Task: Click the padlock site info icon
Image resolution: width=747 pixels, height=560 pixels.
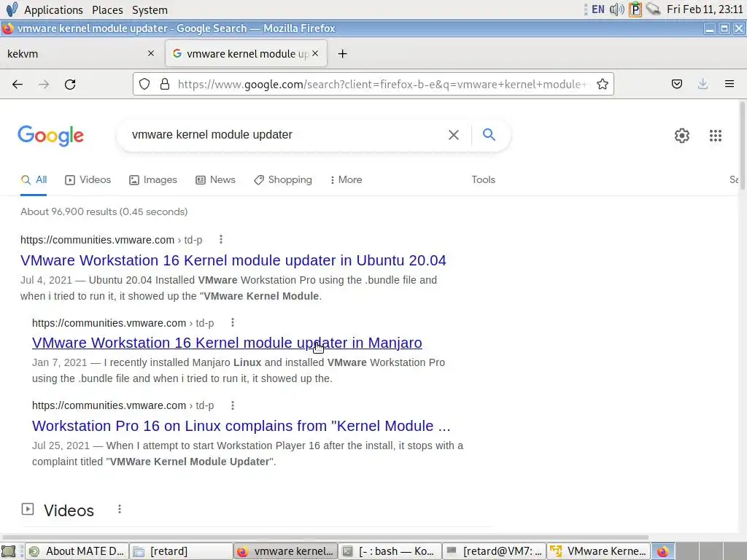Action: 165,85
